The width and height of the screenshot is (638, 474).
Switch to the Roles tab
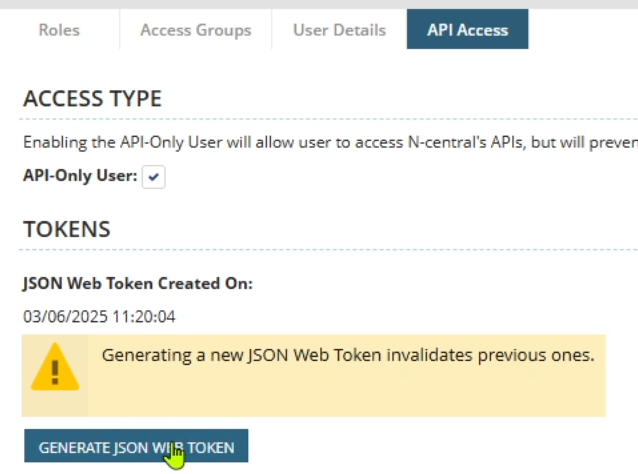pos(58,30)
